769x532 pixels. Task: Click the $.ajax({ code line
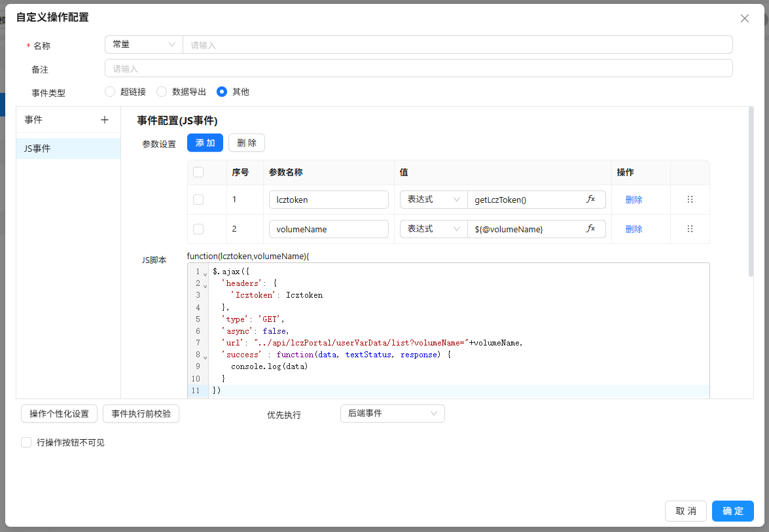[231, 272]
